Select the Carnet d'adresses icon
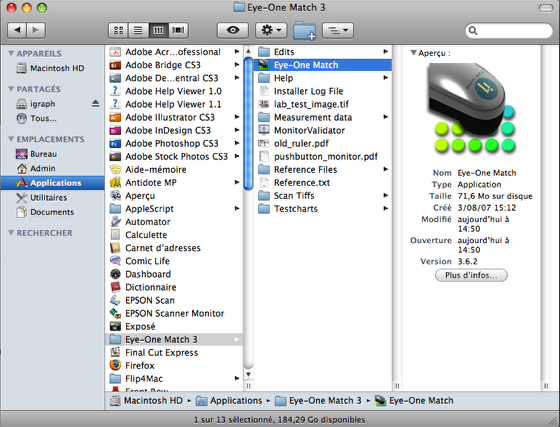The height and width of the screenshot is (427, 560). pos(115,248)
